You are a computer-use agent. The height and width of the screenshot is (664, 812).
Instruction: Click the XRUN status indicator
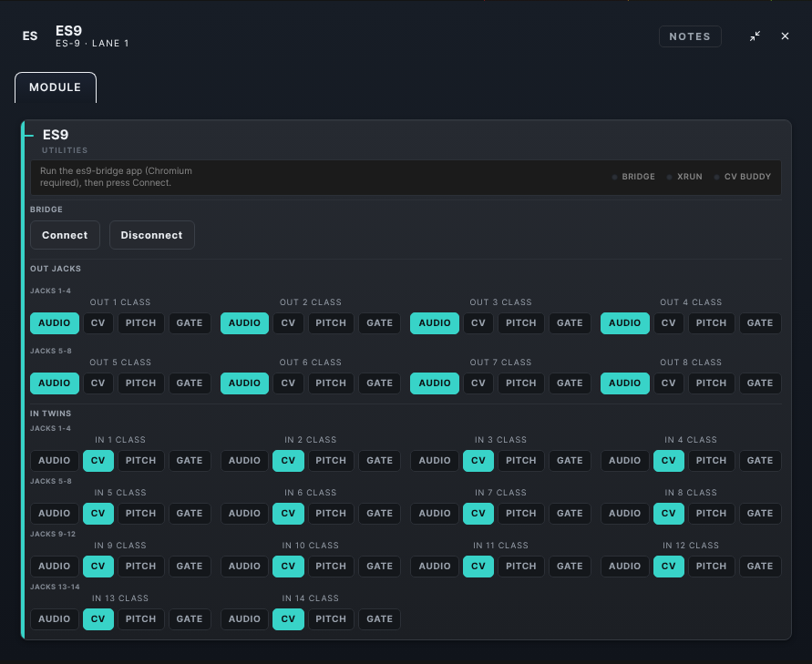[x=684, y=177]
